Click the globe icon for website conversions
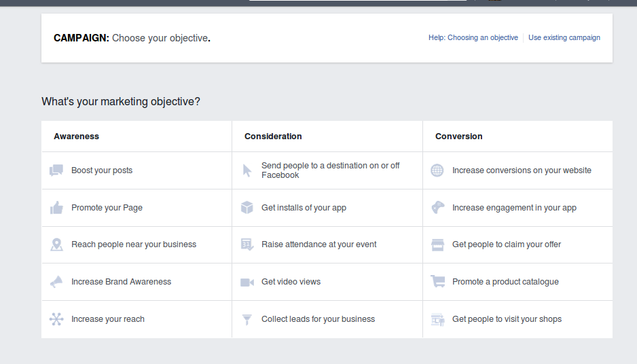This screenshot has width=637, height=364. (437, 170)
